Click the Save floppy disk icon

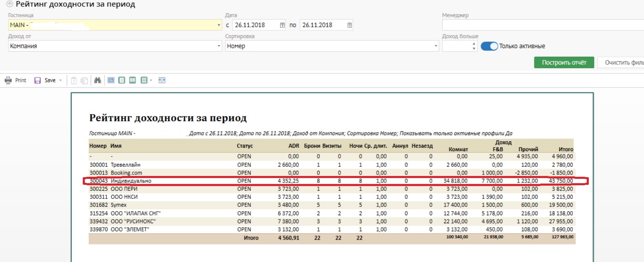click(x=38, y=80)
